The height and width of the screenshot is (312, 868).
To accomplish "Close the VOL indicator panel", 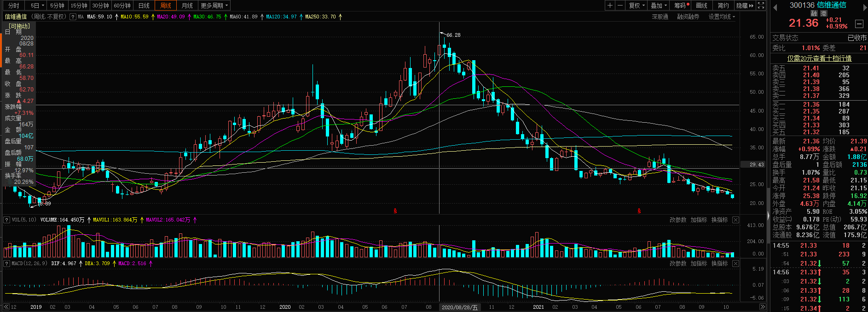I will (735, 220).
